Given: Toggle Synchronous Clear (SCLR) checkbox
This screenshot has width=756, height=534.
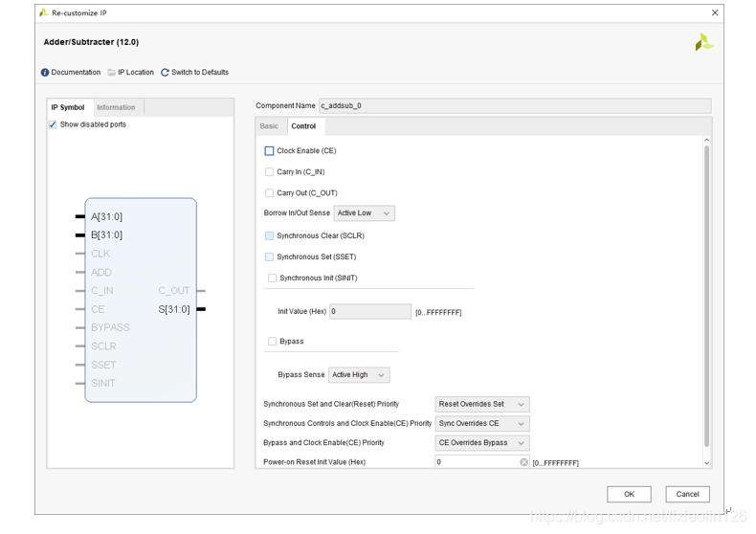Looking at the screenshot, I should [x=269, y=235].
